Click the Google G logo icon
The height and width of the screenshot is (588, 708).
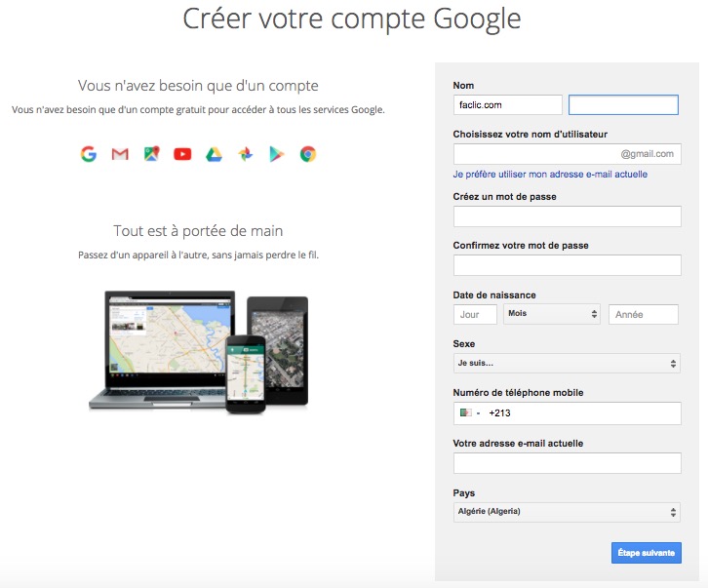click(x=89, y=154)
